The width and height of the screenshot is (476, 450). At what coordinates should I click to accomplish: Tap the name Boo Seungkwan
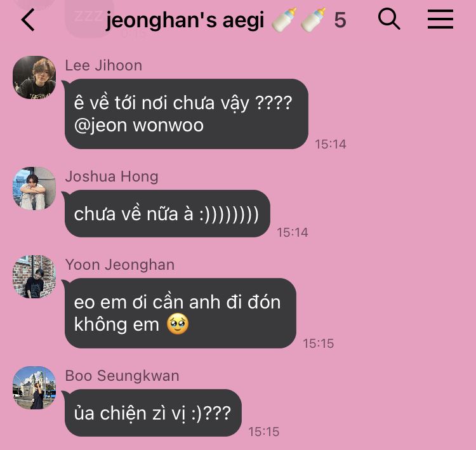[122, 376]
